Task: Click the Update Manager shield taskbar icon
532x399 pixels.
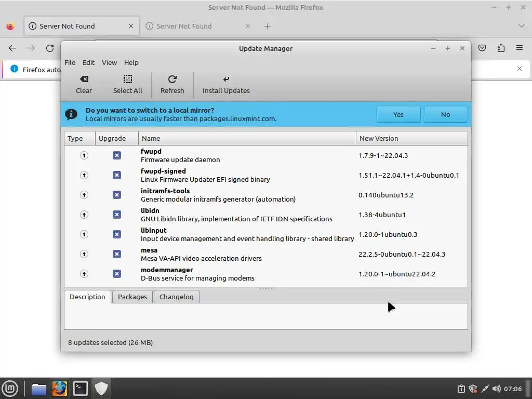Action: 101,389
